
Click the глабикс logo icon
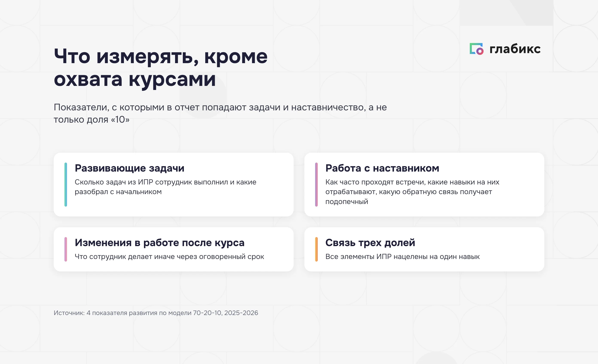(x=476, y=49)
